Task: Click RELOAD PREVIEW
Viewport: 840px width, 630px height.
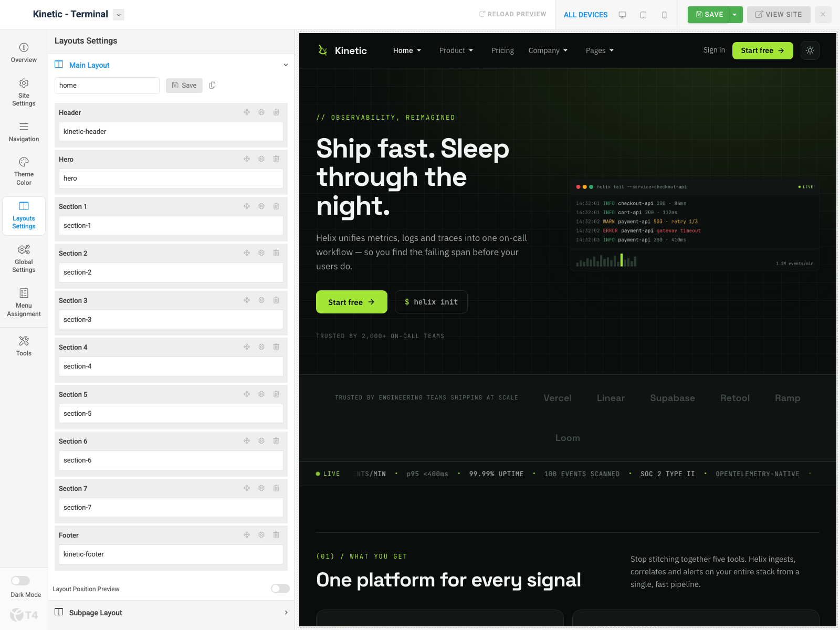Action: click(x=512, y=14)
